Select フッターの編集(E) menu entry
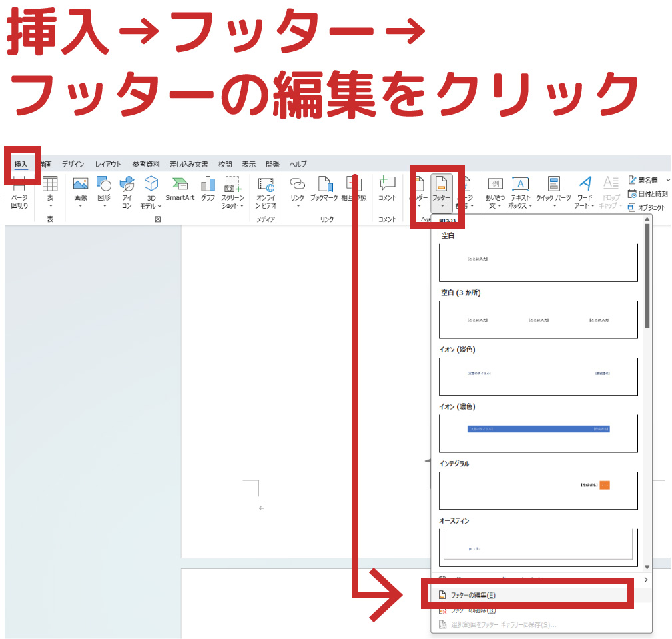672x639 pixels. pyautogui.click(x=473, y=595)
